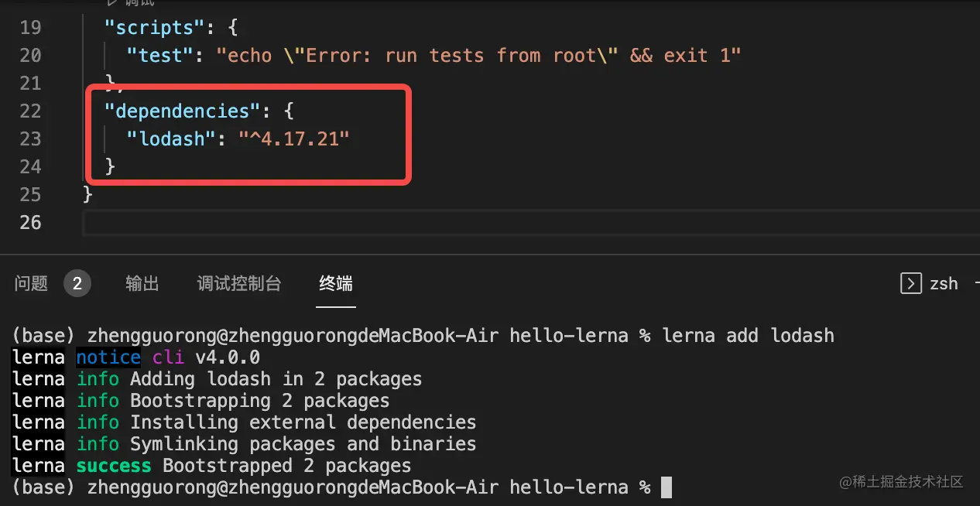Viewport: 980px width, 506px height.
Task: Click the "test" key in editor
Action: 160,56
